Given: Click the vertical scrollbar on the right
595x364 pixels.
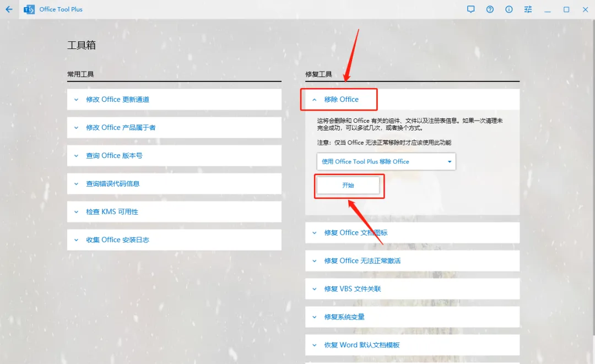Looking at the screenshot, I should pyautogui.click(x=593, y=178).
